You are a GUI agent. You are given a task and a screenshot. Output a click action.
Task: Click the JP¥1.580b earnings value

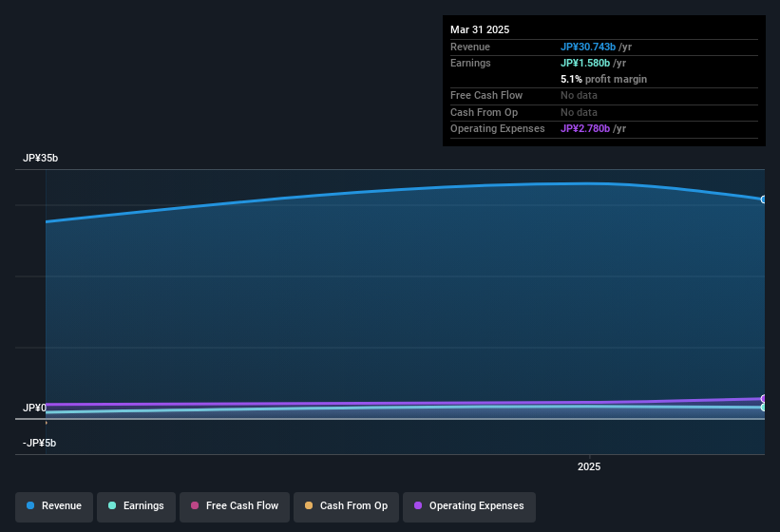[585, 63]
